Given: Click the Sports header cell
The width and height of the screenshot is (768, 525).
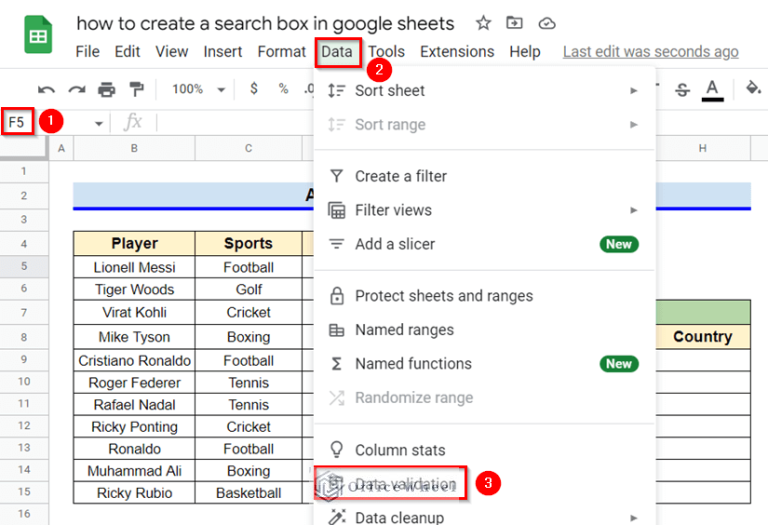Looking at the screenshot, I should point(248,243).
